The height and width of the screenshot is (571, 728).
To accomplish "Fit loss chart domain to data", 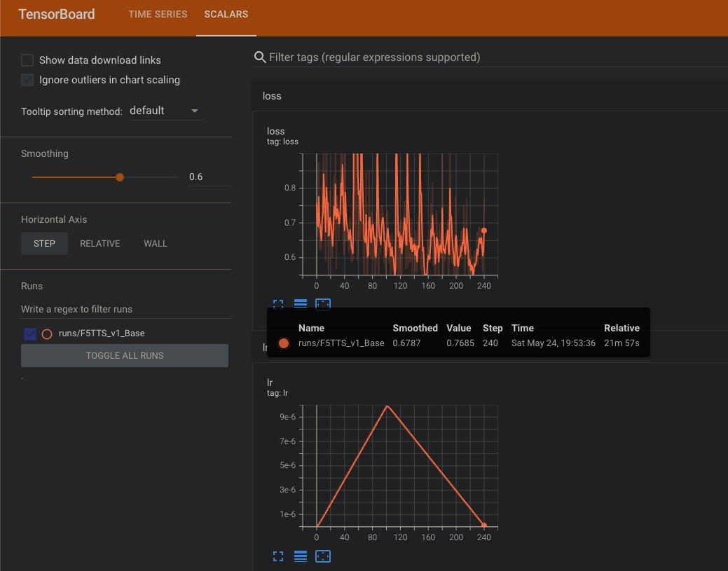I will click(x=323, y=304).
